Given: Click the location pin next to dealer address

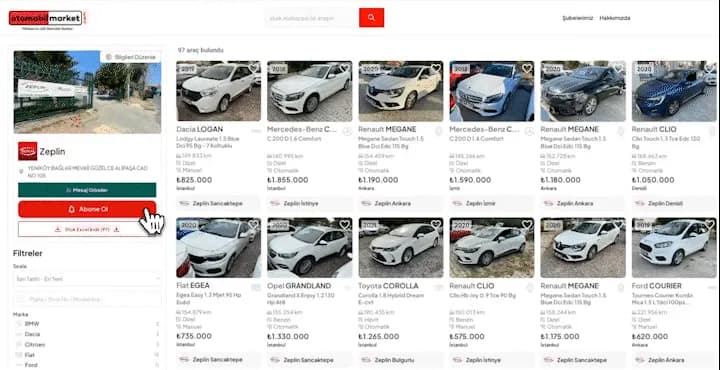Looking at the screenshot, I should click(21, 172).
